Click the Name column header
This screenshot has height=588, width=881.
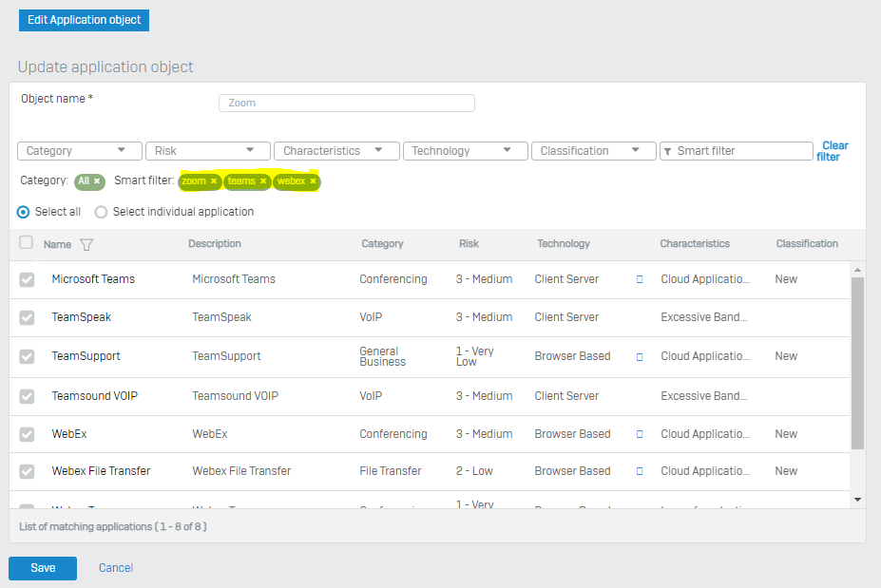tap(57, 244)
